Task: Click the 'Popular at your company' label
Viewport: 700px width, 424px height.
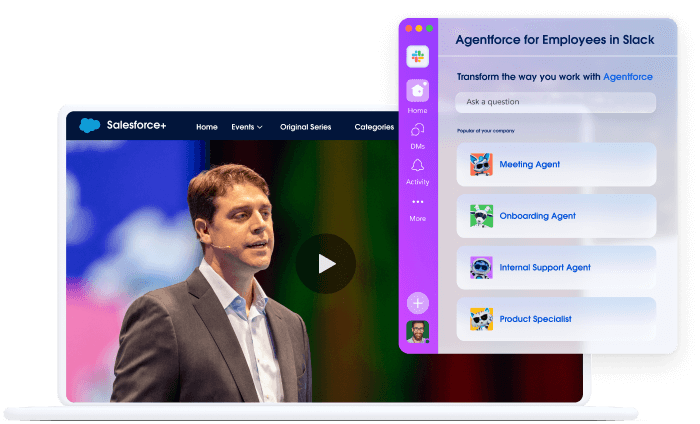Action: point(486,131)
